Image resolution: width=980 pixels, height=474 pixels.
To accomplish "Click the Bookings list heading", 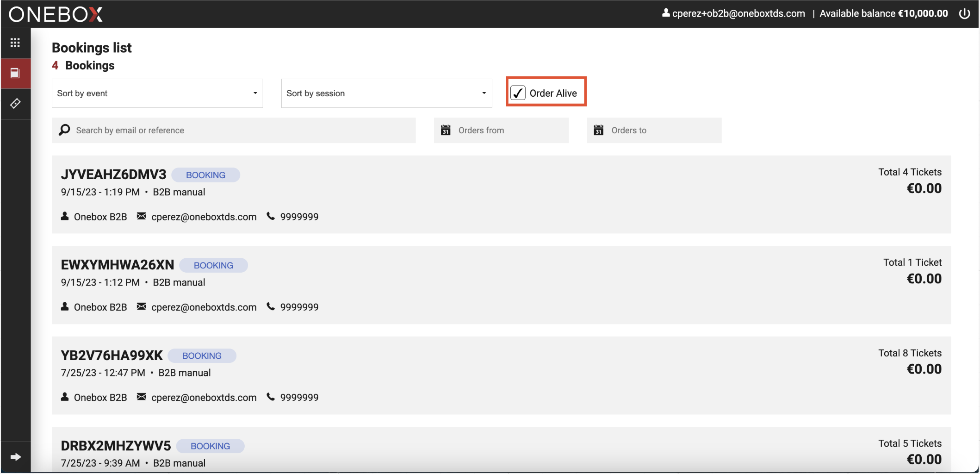I will 92,48.
